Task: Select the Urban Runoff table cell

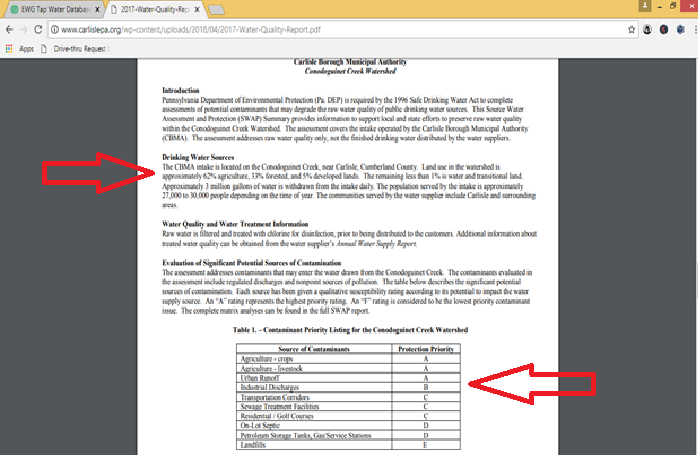Action: 314,378
